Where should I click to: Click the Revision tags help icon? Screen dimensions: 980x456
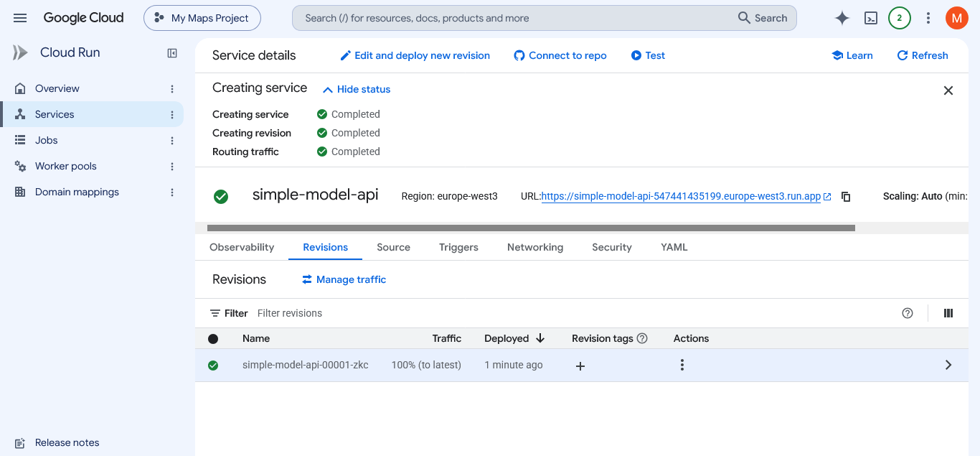click(642, 338)
